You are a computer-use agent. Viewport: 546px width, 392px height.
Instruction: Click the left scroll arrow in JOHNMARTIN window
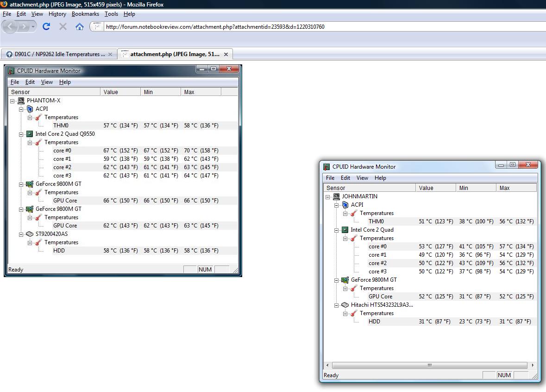[327, 365]
